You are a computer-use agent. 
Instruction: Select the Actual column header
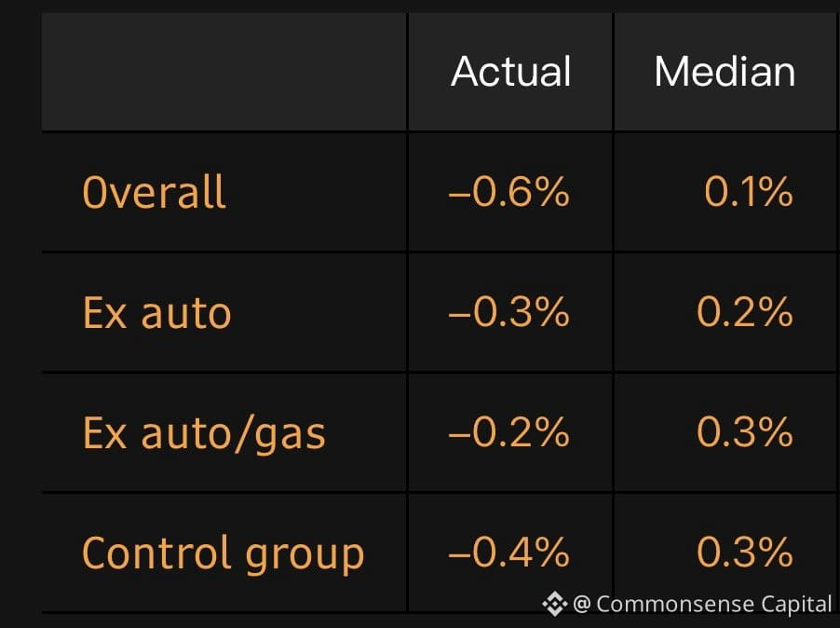[x=511, y=71]
